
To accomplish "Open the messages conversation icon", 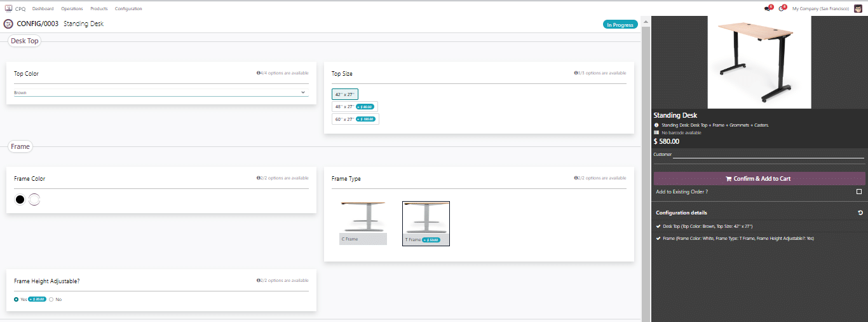I will [x=768, y=9].
